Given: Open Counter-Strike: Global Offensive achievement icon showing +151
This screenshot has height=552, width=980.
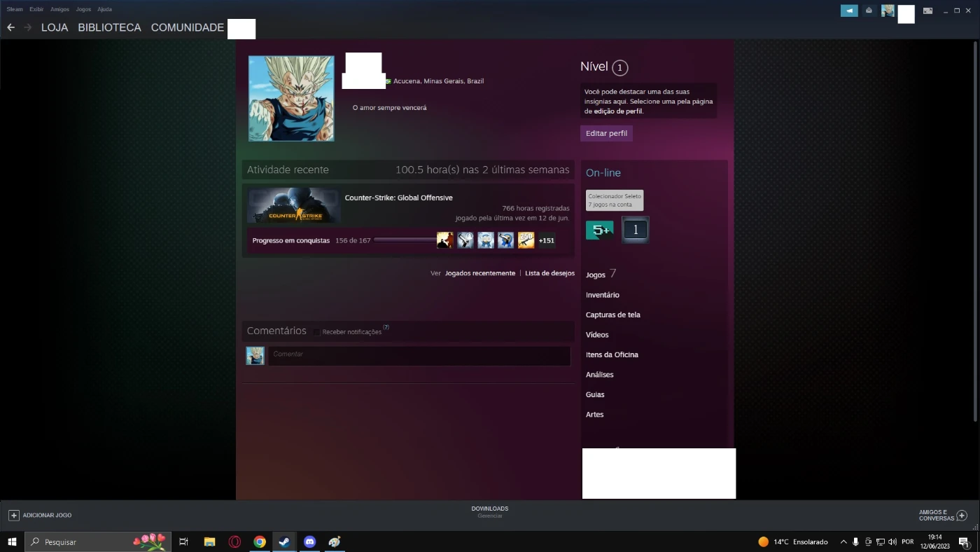Looking at the screenshot, I should pos(546,240).
